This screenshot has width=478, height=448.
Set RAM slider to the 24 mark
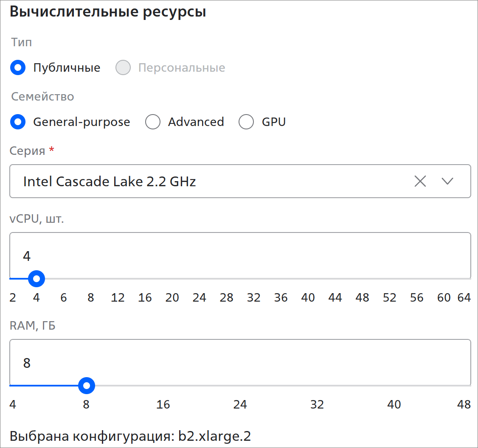pyautogui.click(x=240, y=386)
